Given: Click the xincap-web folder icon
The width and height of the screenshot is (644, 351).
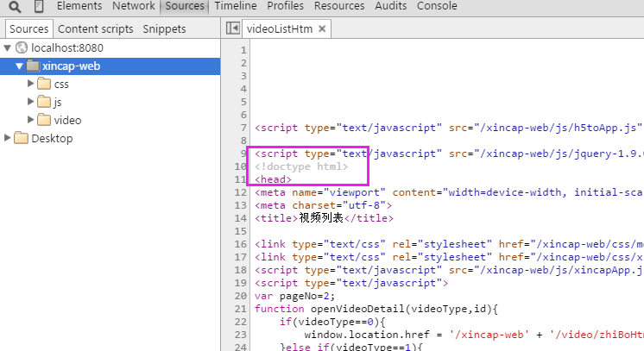Looking at the screenshot, I should pyautogui.click(x=33, y=66).
